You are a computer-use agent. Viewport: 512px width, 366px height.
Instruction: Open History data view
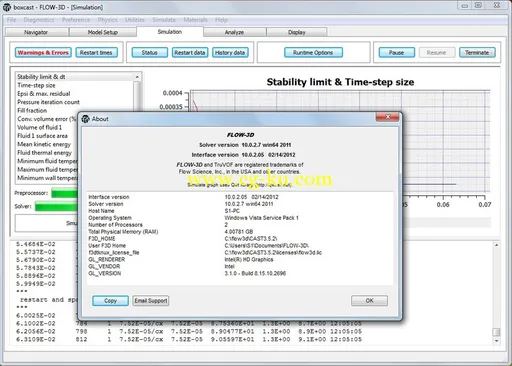(230, 53)
